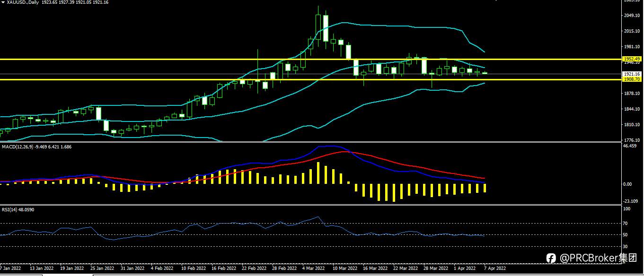Click the 1878.10 price scale value
This screenshot has height=276, width=644.
point(632,94)
